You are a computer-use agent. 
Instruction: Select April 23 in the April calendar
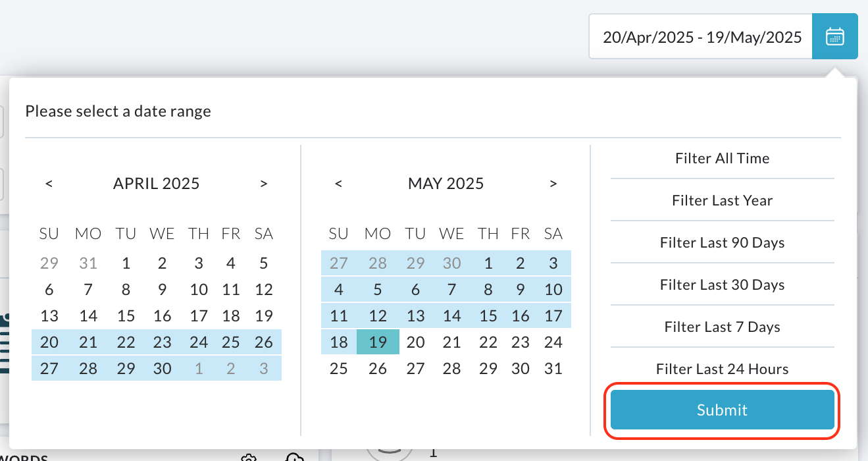click(163, 342)
